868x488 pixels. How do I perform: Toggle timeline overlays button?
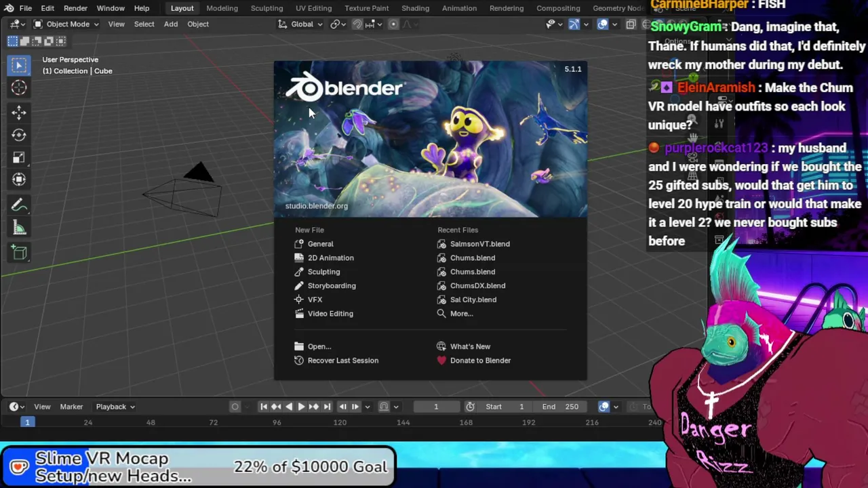(x=604, y=407)
